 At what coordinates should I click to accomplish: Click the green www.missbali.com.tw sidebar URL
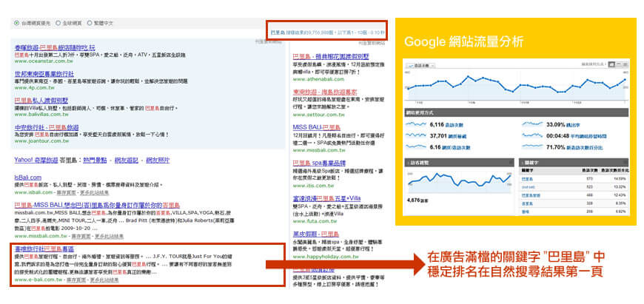pyautogui.click(x=319, y=150)
